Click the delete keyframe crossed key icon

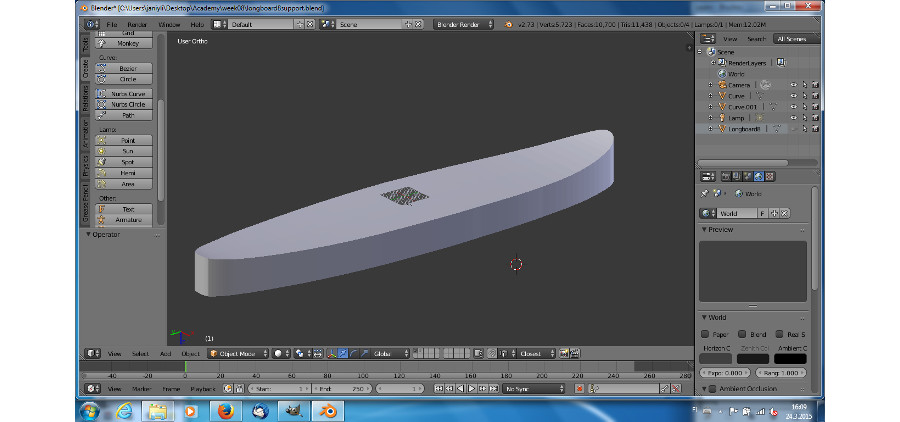tap(676, 389)
